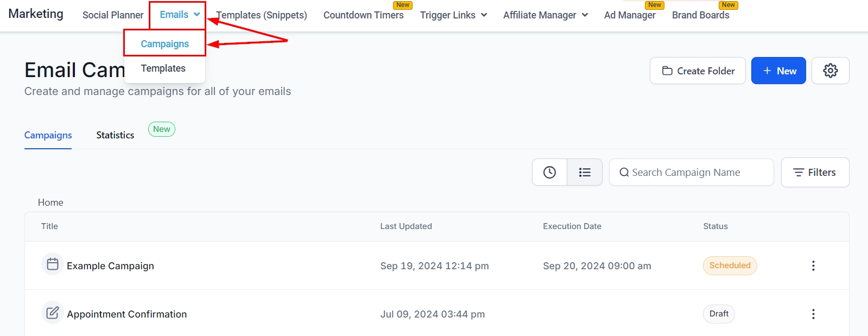This screenshot has width=868, height=336.
Task: Click the blue New button
Action: [x=778, y=71]
